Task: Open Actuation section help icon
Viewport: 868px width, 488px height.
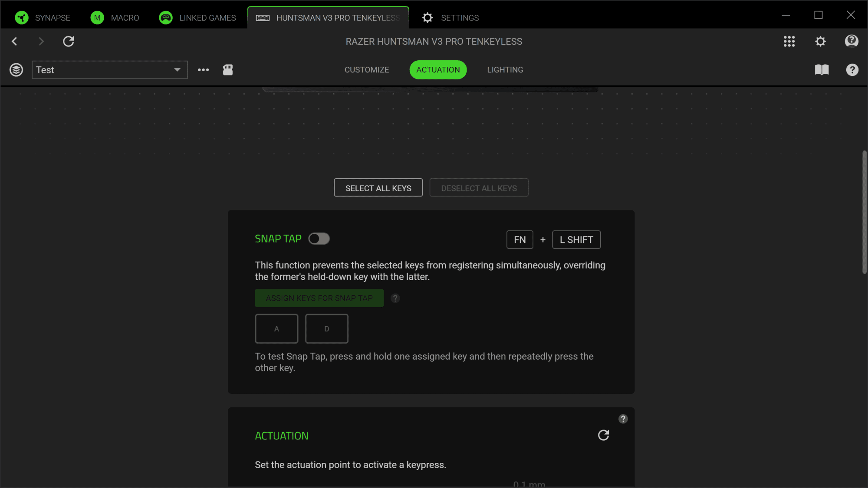Action: coord(623,419)
